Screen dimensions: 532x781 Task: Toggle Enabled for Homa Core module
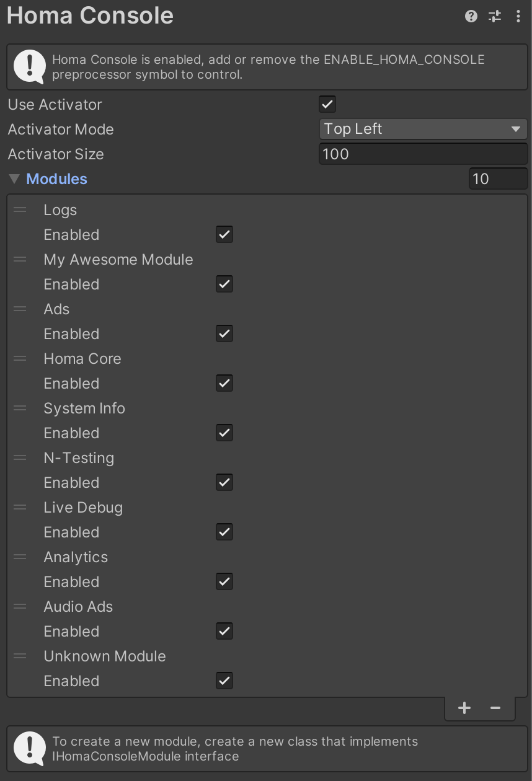click(x=224, y=384)
